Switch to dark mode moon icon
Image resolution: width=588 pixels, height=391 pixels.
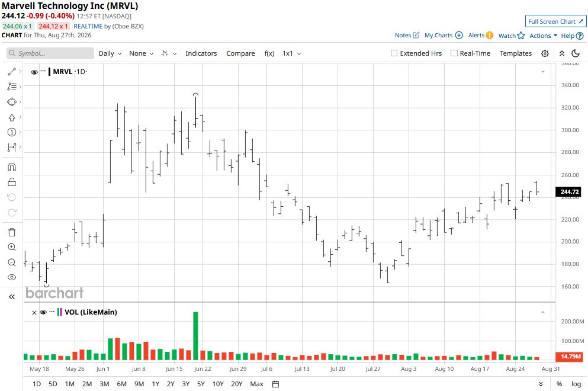[x=576, y=53]
